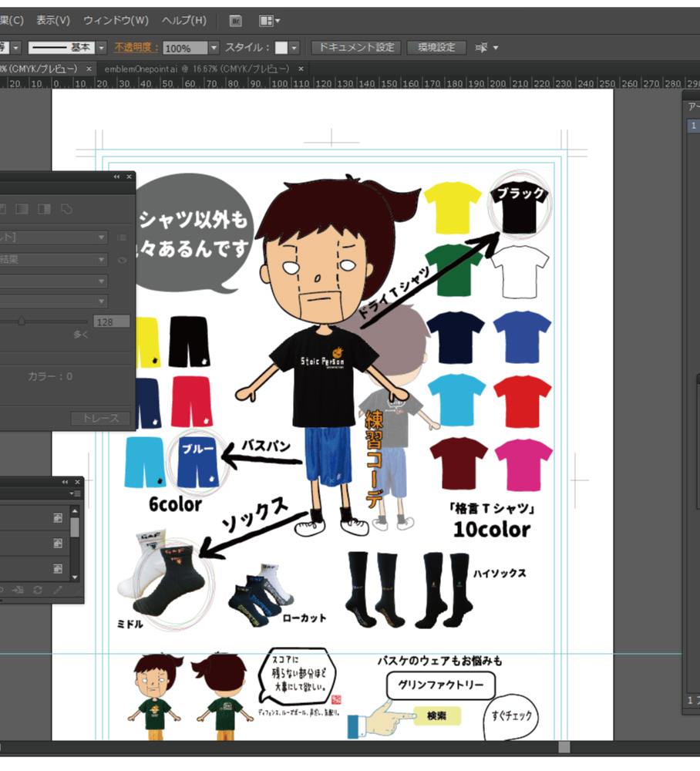Toggle the eye icon beside the view dropdown
This screenshot has height=771, width=700.
(x=122, y=260)
